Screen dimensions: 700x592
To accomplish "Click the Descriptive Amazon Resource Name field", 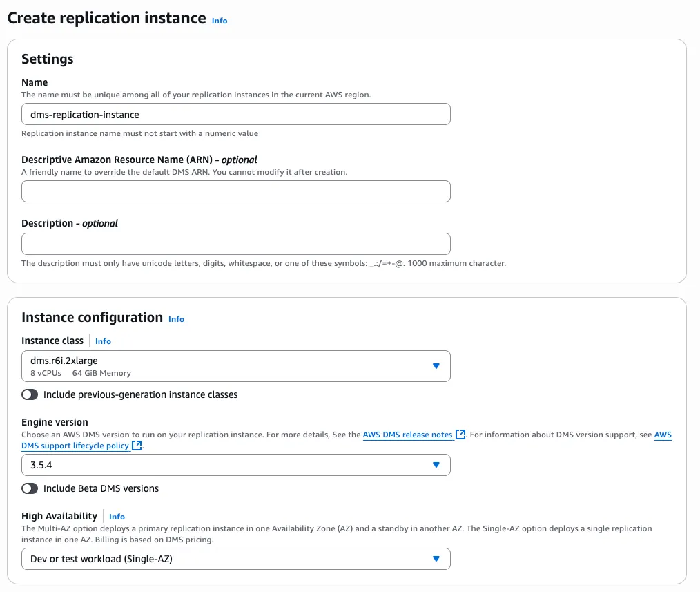I will [x=235, y=191].
